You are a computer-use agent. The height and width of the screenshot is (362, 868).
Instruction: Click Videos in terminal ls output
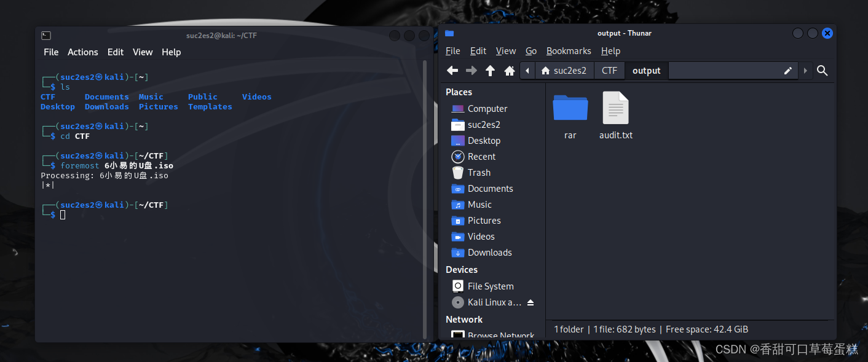pyautogui.click(x=257, y=96)
